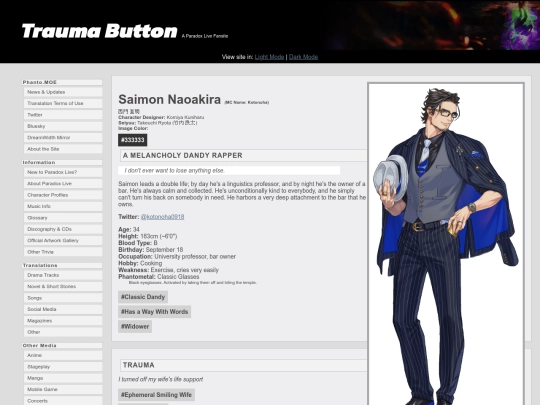Open the Manga media page

point(63,378)
